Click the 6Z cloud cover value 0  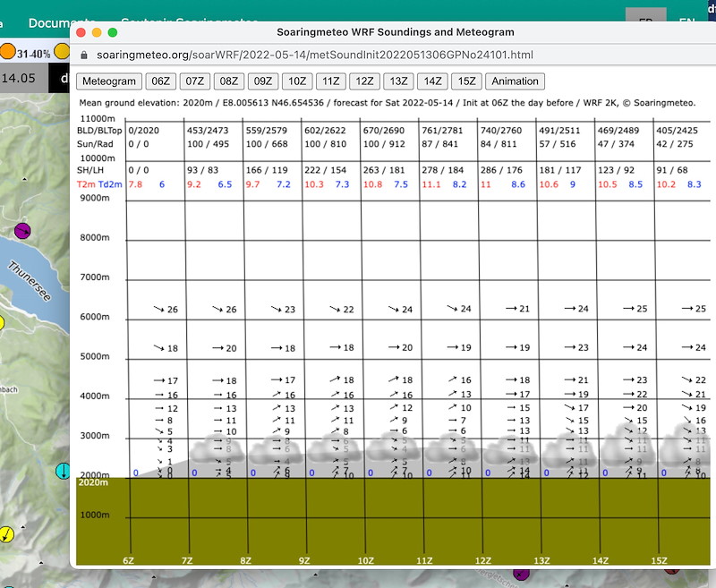(x=136, y=473)
